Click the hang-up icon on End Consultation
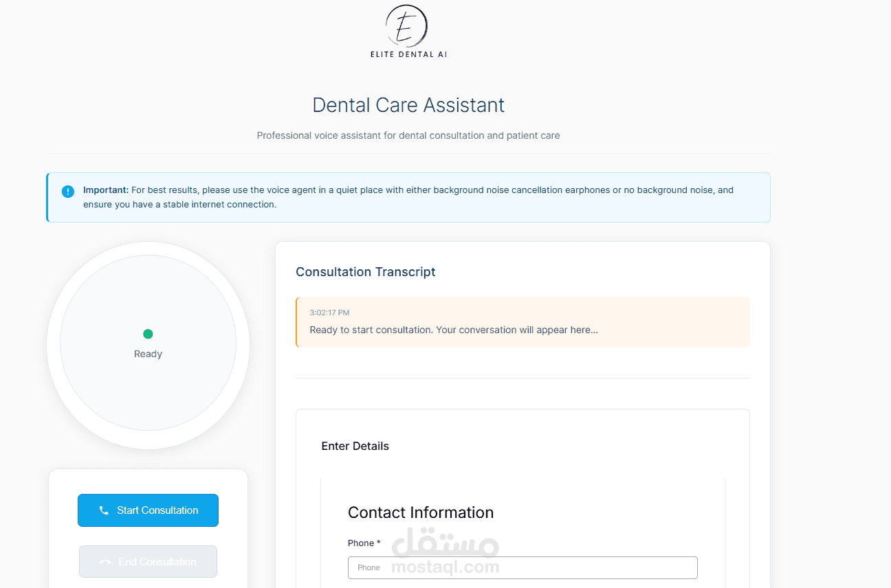This screenshot has width=891, height=588. click(x=106, y=561)
